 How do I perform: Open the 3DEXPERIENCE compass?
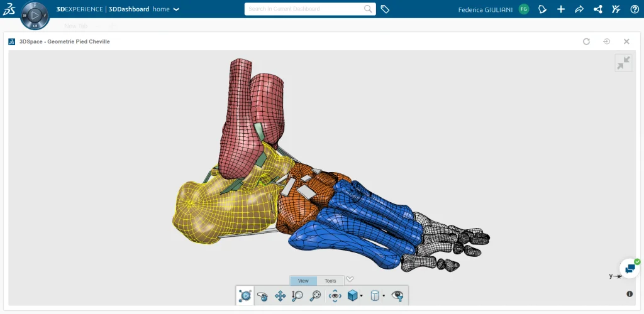point(35,14)
